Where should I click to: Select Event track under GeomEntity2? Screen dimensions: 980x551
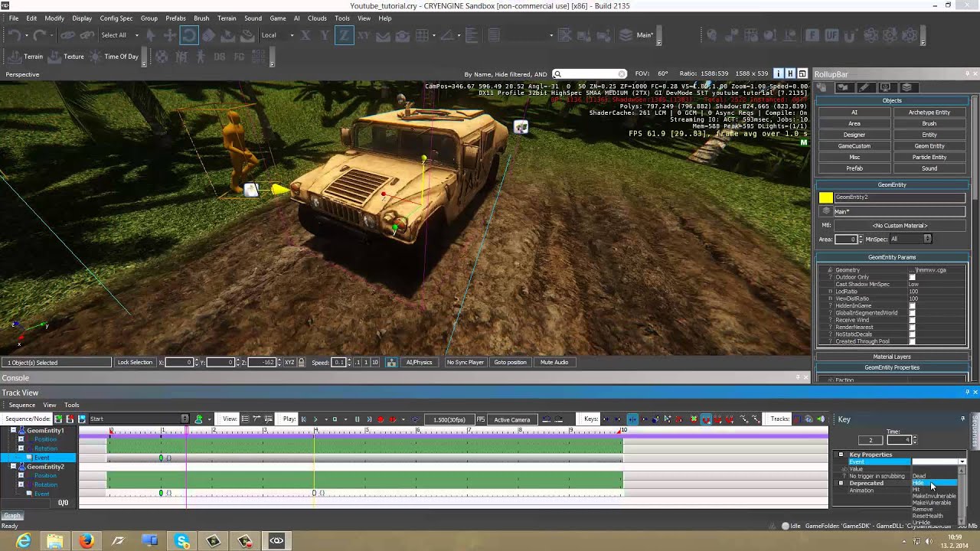(x=41, y=494)
